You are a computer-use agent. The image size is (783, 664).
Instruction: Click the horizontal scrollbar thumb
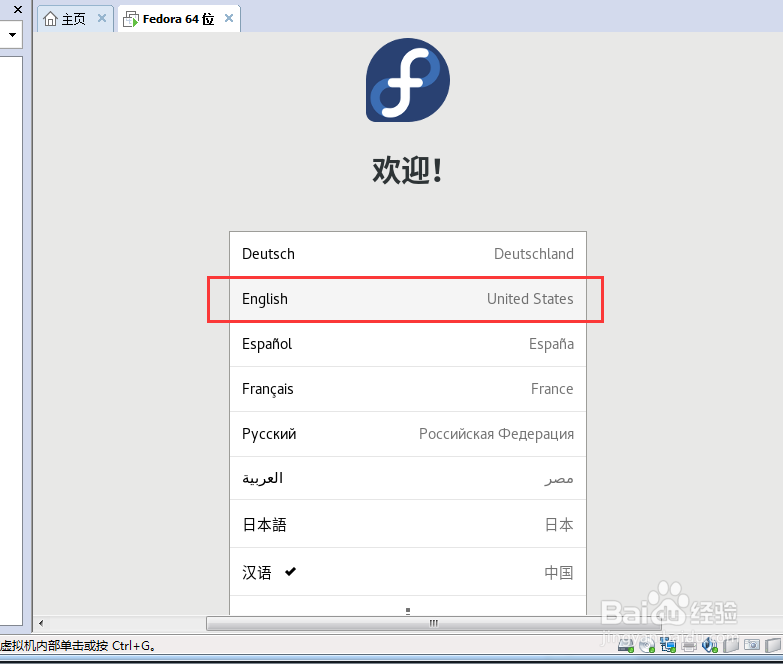(433, 623)
